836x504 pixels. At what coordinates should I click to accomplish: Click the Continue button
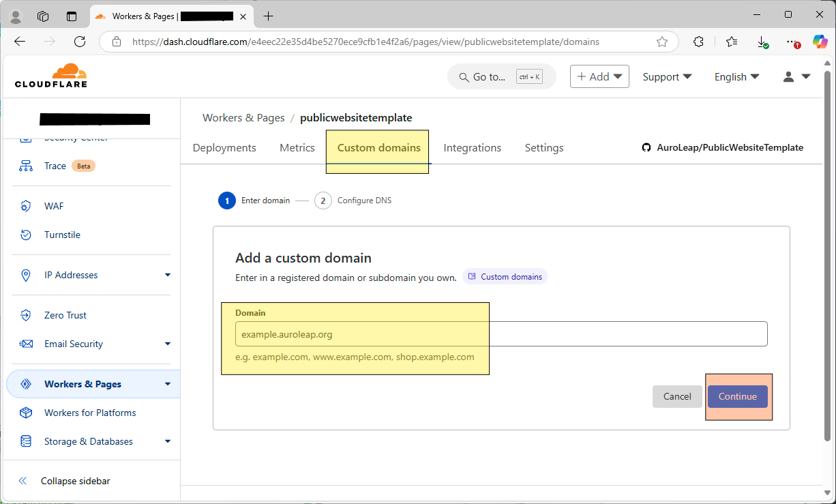tap(738, 396)
